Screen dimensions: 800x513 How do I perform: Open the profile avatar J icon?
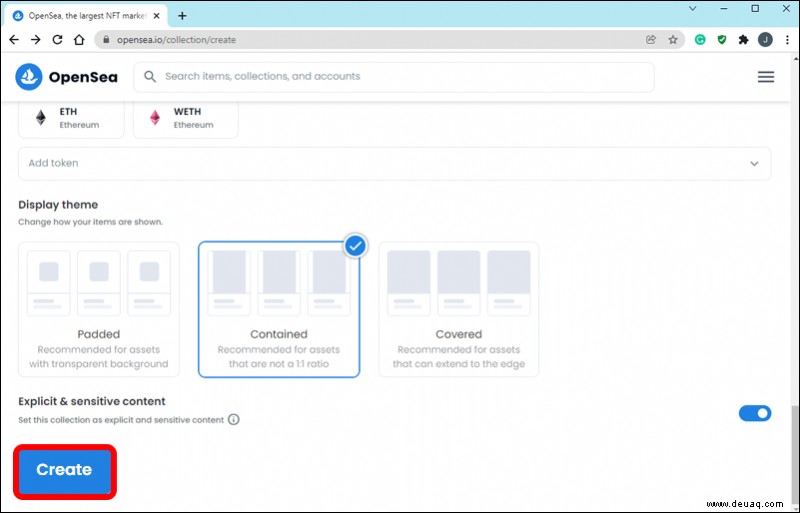(765, 40)
